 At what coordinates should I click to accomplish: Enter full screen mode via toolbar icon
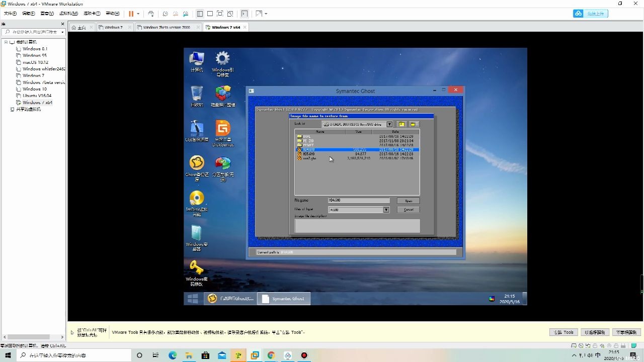(220, 14)
